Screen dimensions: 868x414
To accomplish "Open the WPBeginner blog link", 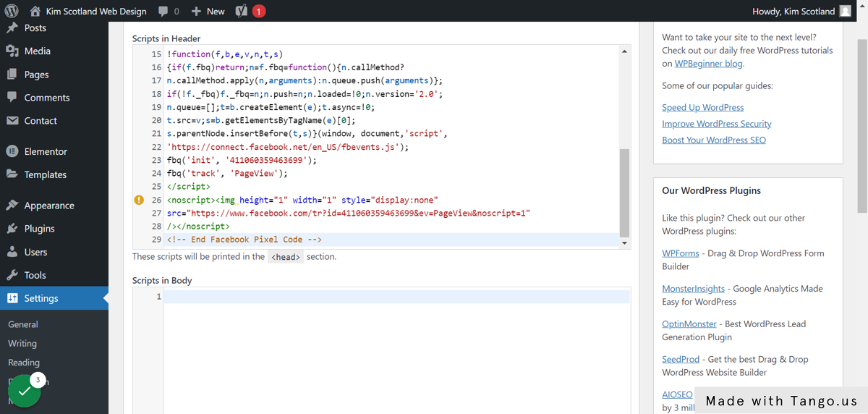I will tap(709, 64).
